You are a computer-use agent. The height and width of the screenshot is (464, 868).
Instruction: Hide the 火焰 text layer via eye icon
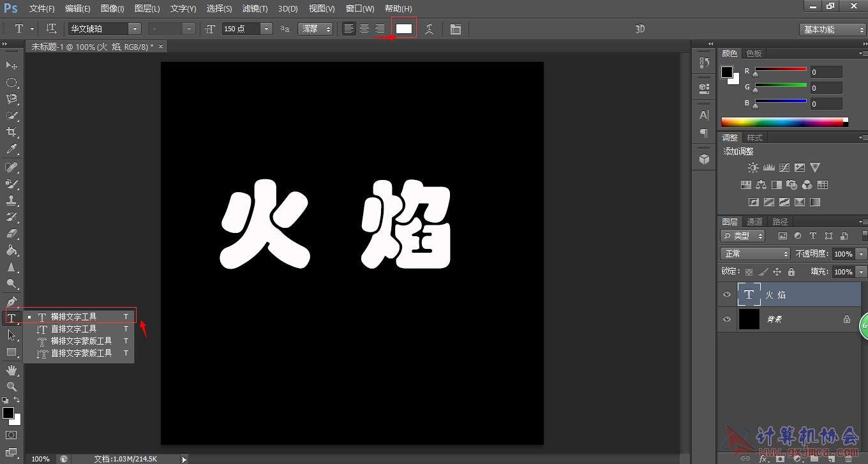click(x=726, y=295)
